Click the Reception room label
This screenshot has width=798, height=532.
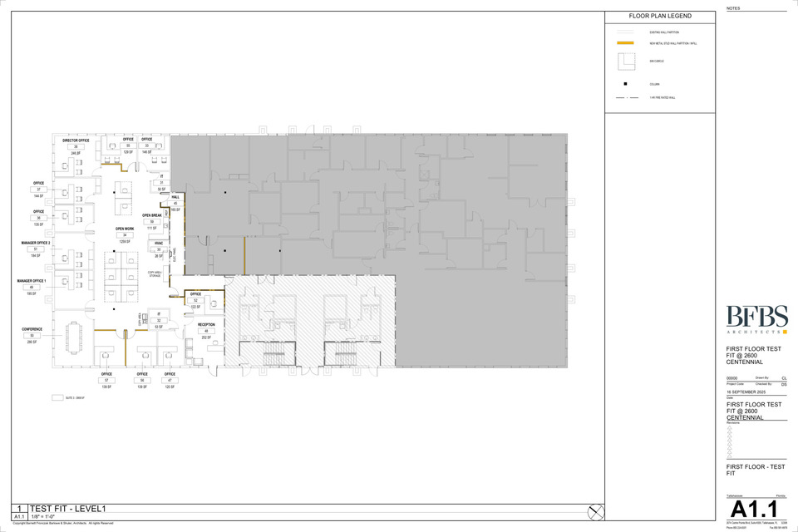[x=206, y=325]
